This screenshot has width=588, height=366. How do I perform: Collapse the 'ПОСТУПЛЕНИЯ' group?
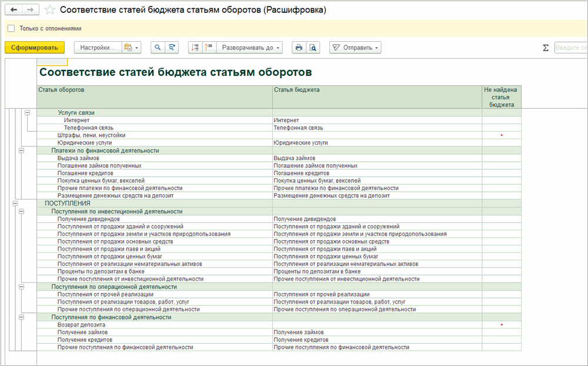15,203
